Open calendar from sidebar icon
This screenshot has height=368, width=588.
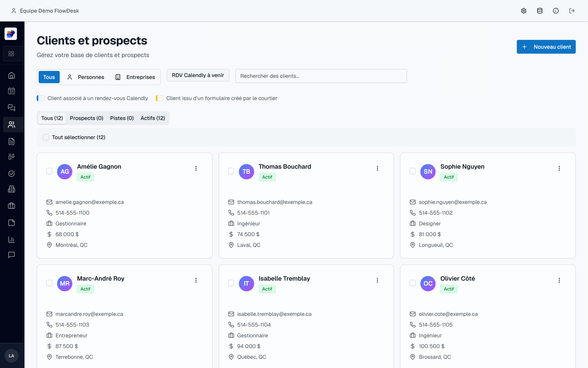pos(11,91)
